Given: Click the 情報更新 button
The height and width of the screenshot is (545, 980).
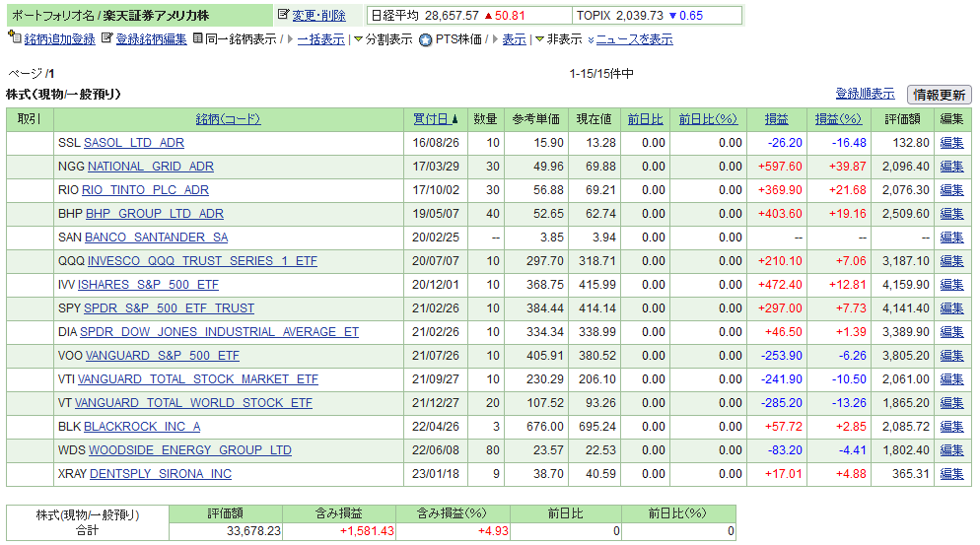Looking at the screenshot, I should click(x=939, y=95).
